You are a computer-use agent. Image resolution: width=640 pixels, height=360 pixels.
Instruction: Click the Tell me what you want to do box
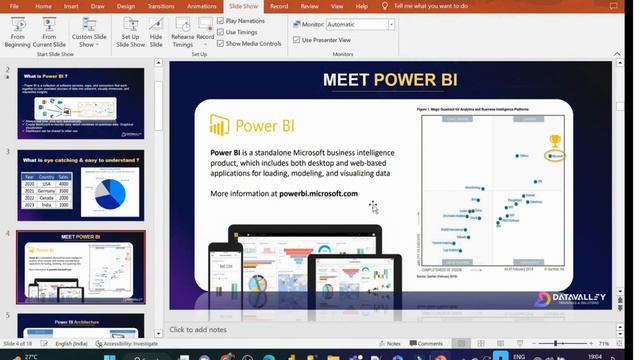click(431, 6)
